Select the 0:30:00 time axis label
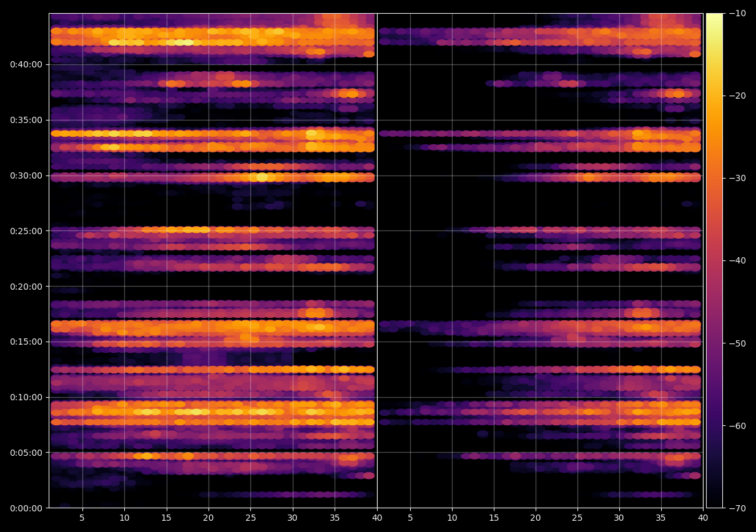This screenshot has height=532, width=756. 26,175
